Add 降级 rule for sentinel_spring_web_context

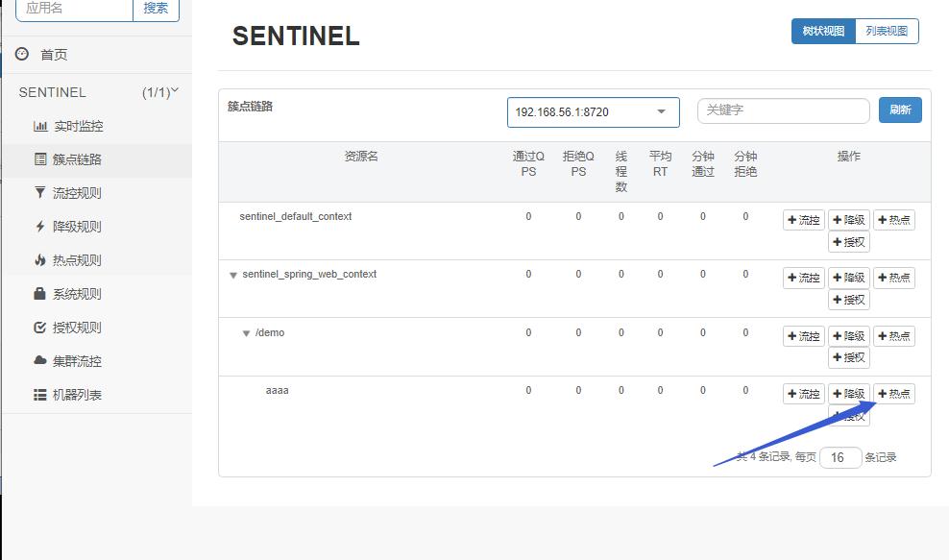pyautogui.click(x=849, y=278)
